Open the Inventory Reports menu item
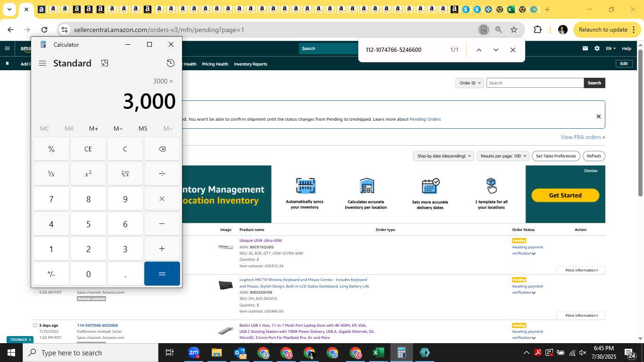 click(x=250, y=64)
